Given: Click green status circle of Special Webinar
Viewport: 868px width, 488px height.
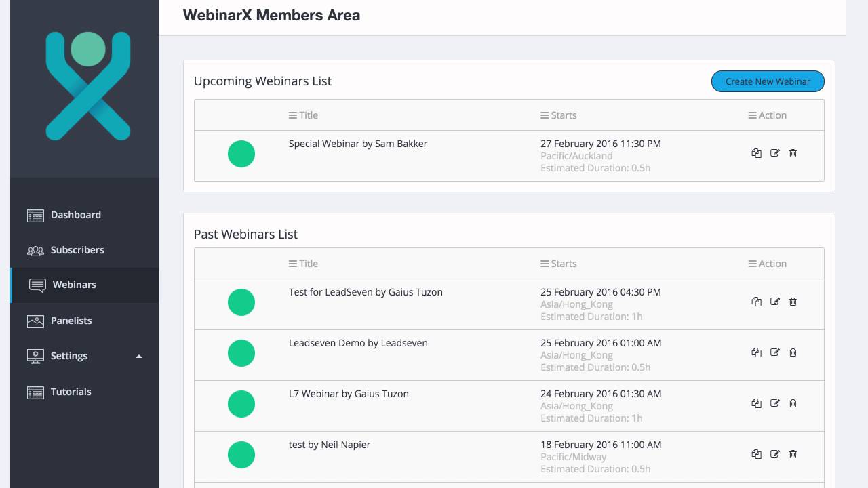Looking at the screenshot, I should click(x=241, y=154).
